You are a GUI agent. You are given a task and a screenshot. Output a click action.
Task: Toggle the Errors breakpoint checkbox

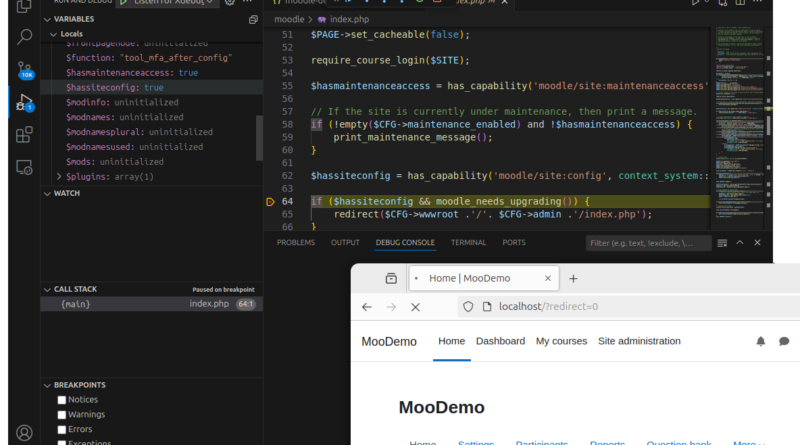pos(62,430)
